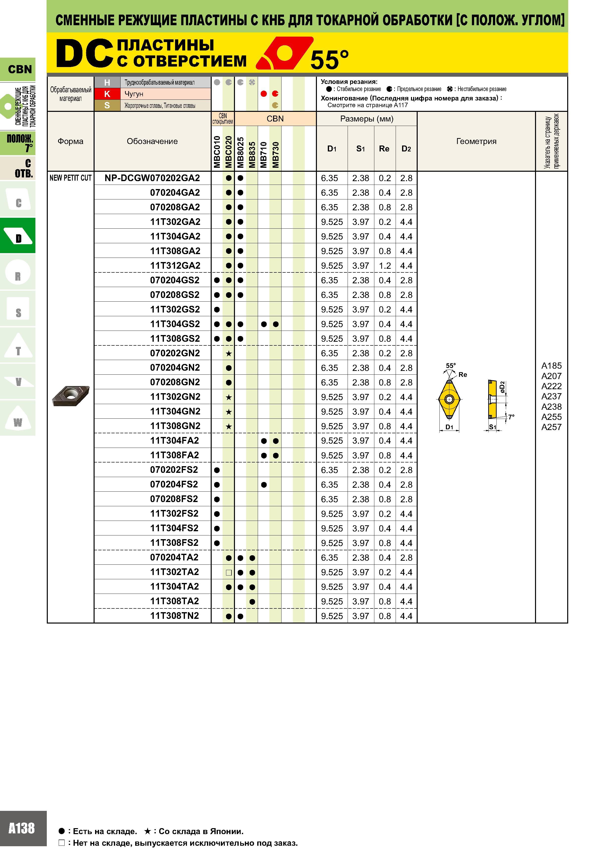Click the C insert shape side tab
This screenshot has width=614, height=868.
18,199
